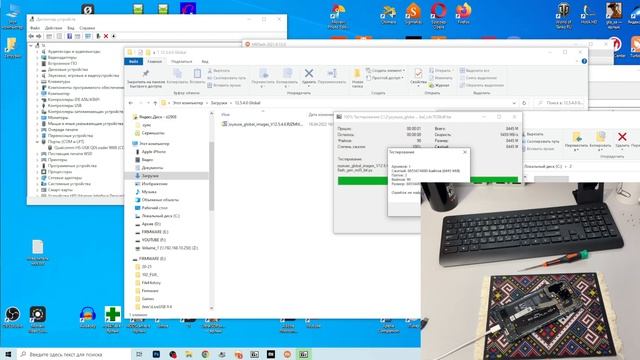Expand 'Сетевые адаптеры' node
This screenshot has width=640, height=360.
coord(37,178)
